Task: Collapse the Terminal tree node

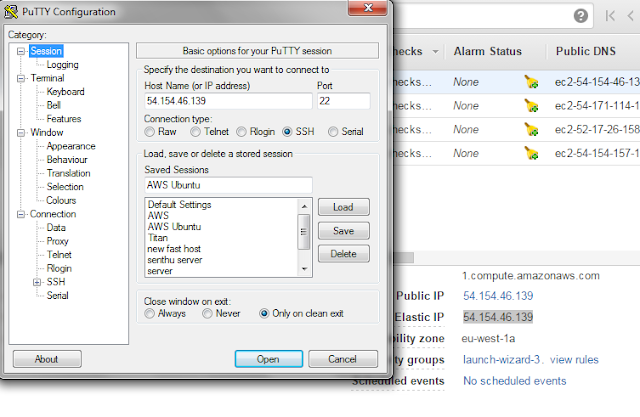Action: 21,78
